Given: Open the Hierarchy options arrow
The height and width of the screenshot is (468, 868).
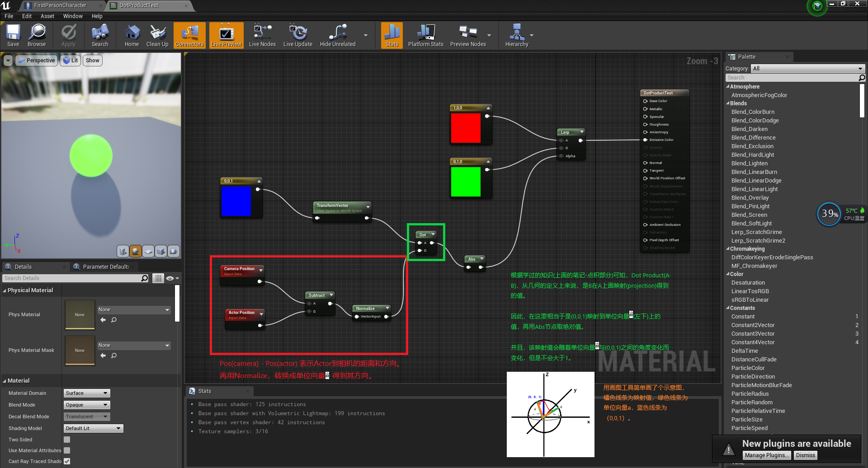Looking at the screenshot, I should click(532, 35).
